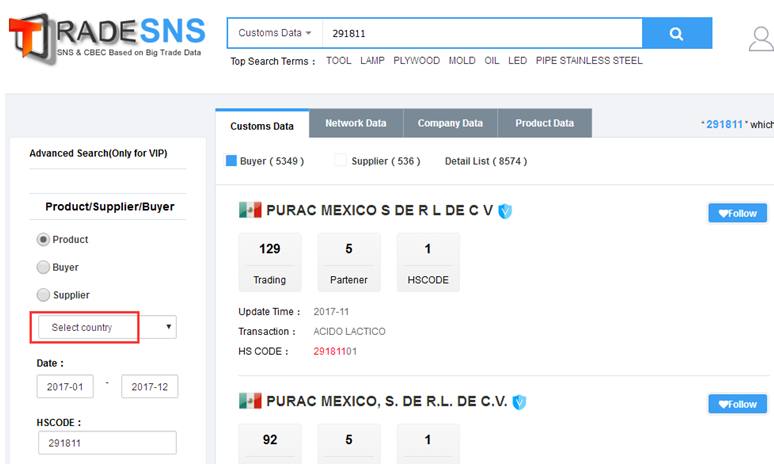Click top search term TOOL

point(339,61)
